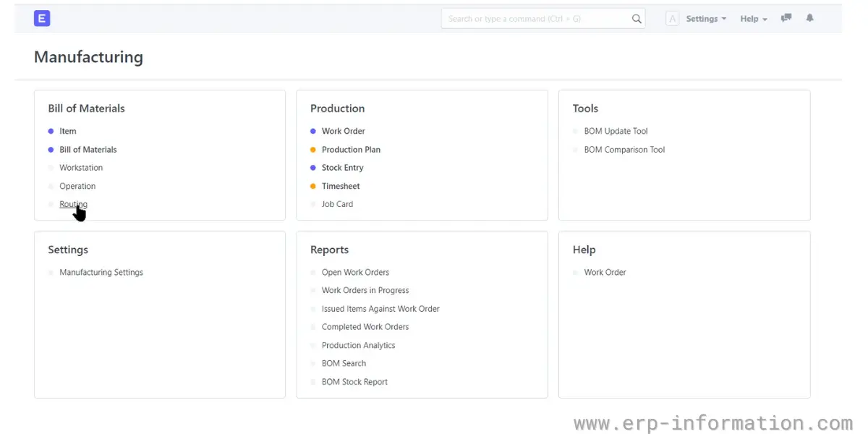This screenshot has width=868, height=434.
Task: Open the BOM Comparison Tool
Action: click(624, 150)
